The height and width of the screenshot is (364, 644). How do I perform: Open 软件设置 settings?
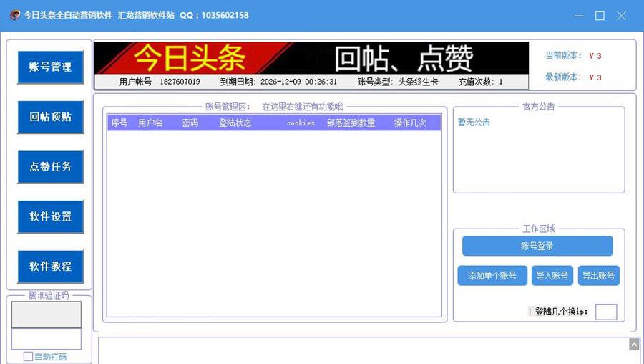pos(51,216)
